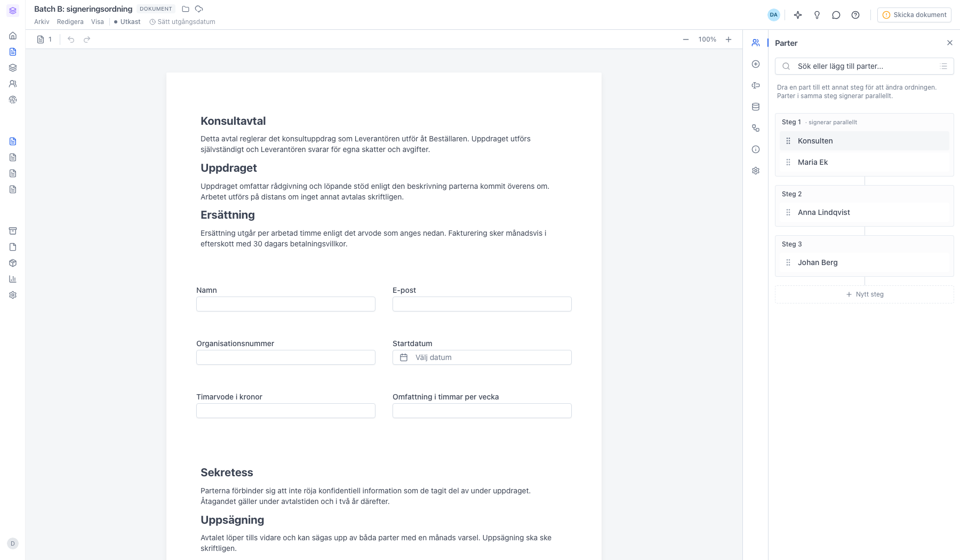Click the add-content plus circle icon
960x560 pixels.
pyautogui.click(x=756, y=64)
